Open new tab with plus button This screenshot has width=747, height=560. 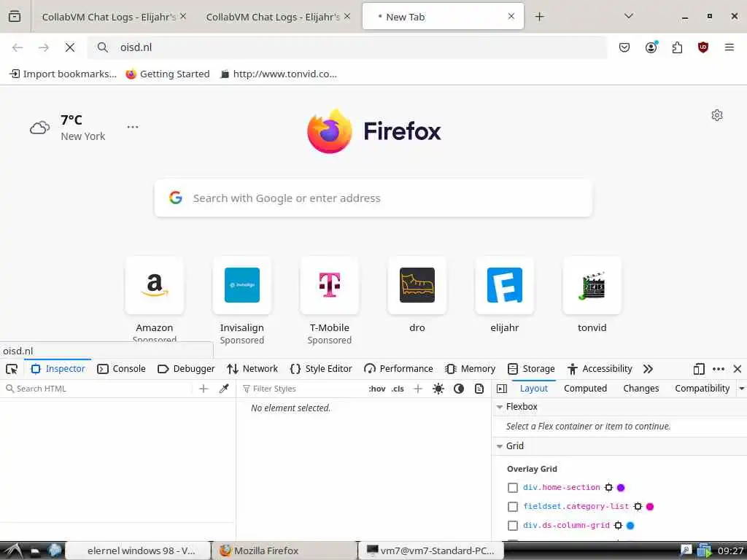[539, 17]
